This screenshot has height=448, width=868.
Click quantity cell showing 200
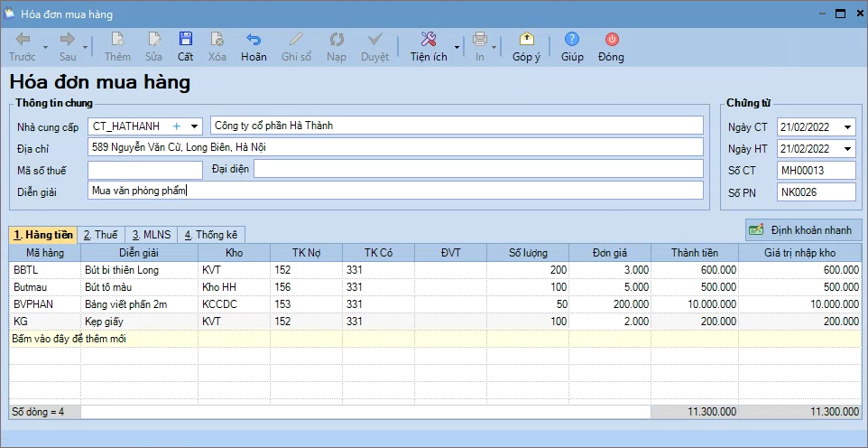click(x=528, y=270)
